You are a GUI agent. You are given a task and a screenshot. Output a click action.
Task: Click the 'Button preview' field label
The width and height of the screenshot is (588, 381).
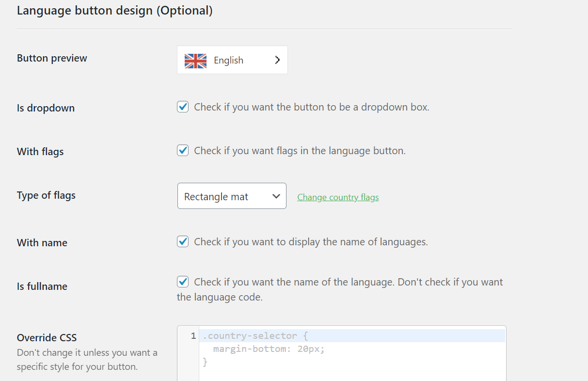pos(52,58)
